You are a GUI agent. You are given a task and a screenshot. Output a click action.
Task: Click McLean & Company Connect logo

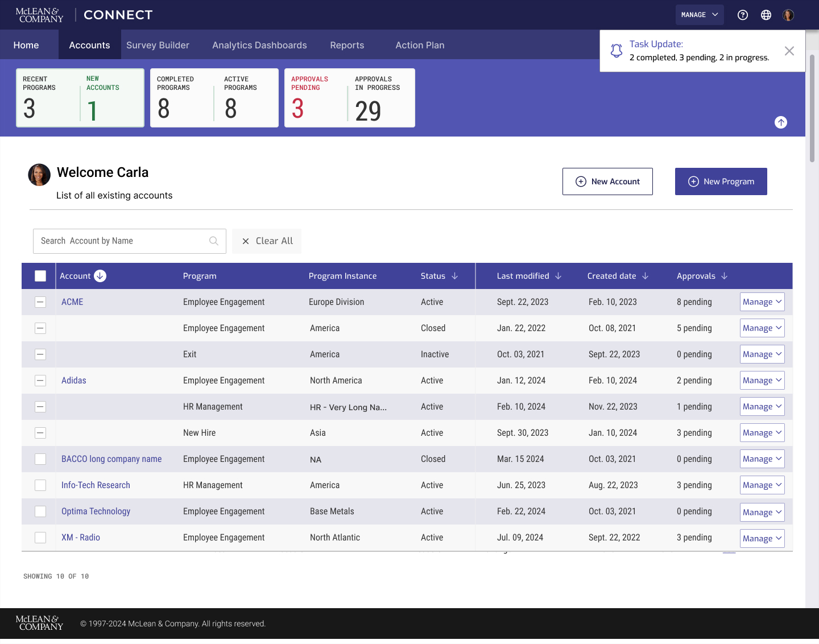pyautogui.click(x=84, y=15)
